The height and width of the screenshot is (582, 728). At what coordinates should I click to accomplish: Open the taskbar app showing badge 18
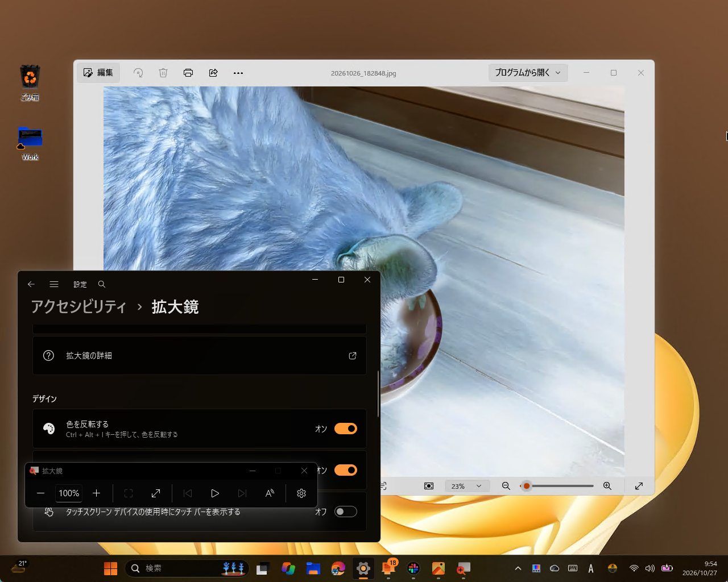coord(388,568)
